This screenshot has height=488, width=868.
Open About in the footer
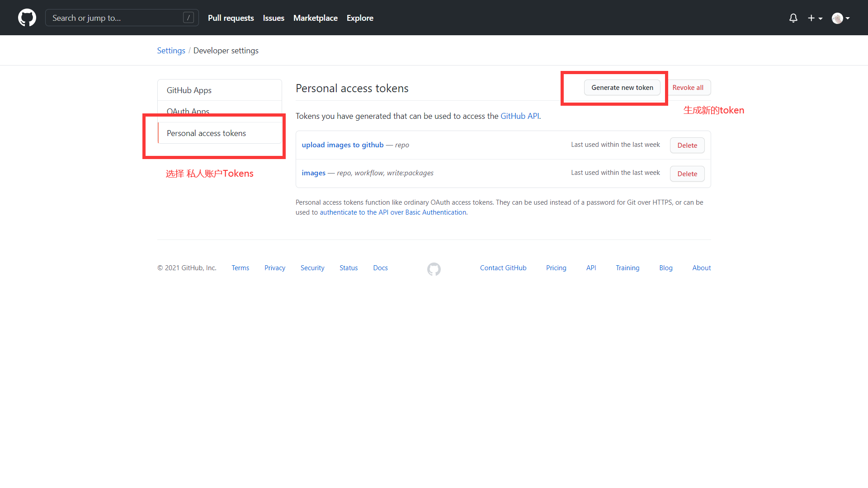click(x=702, y=268)
